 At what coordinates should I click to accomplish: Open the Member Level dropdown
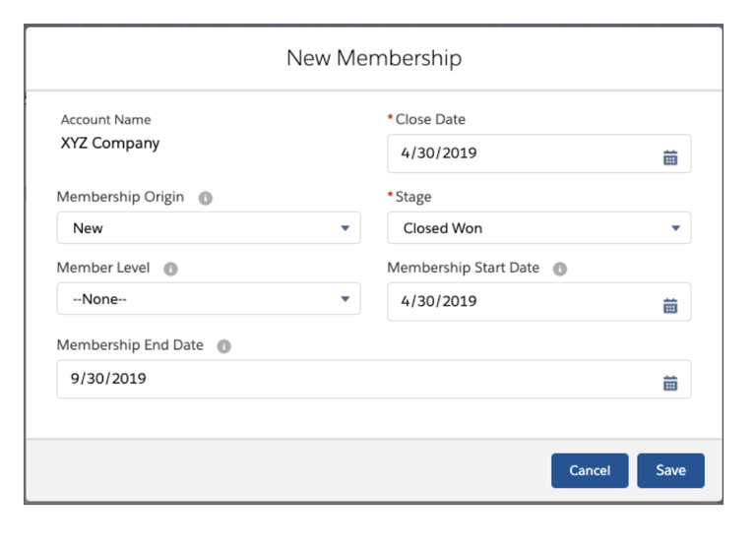[x=209, y=298]
